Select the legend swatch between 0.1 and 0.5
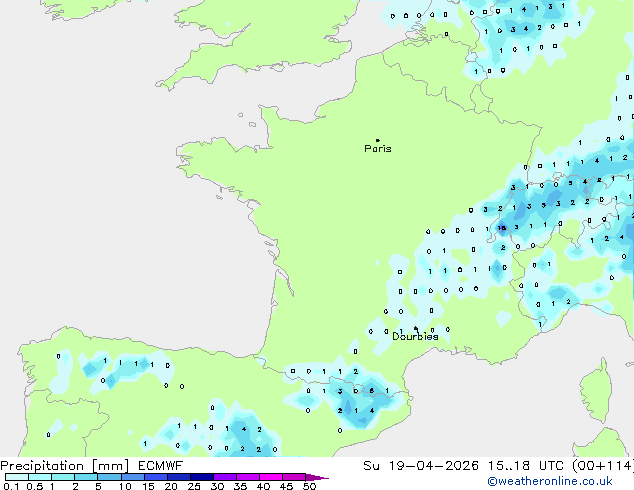The height and width of the screenshot is (490, 634). tap(17, 477)
